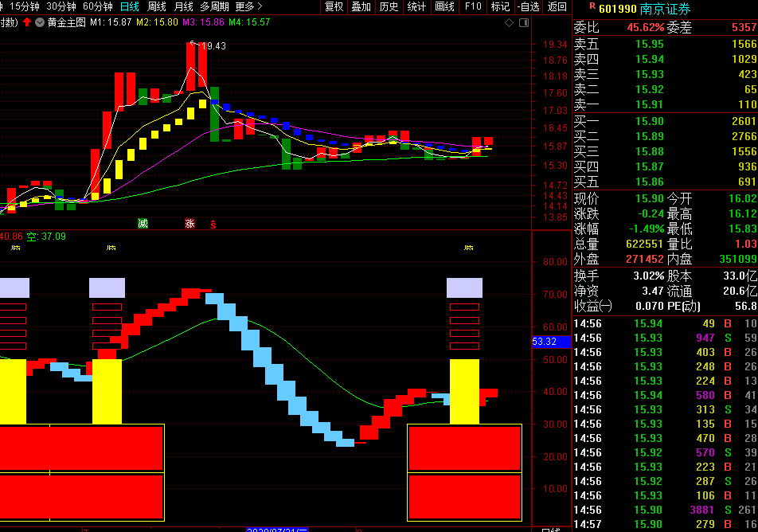
Task: Click the 19.43 peak price label
Action: click(x=213, y=46)
